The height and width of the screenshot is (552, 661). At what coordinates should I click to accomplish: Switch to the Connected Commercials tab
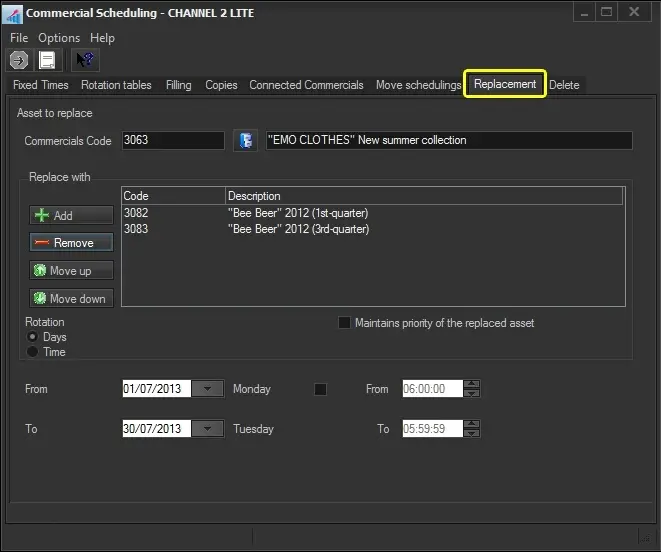306,85
